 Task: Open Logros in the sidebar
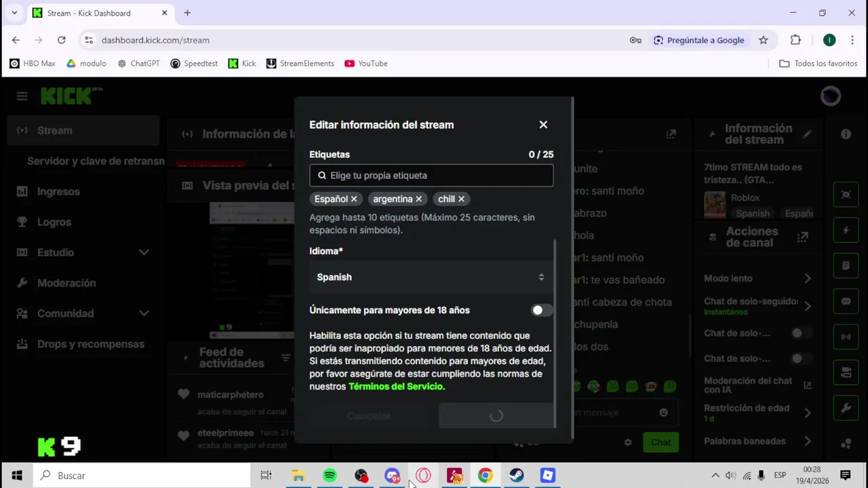(x=54, y=222)
